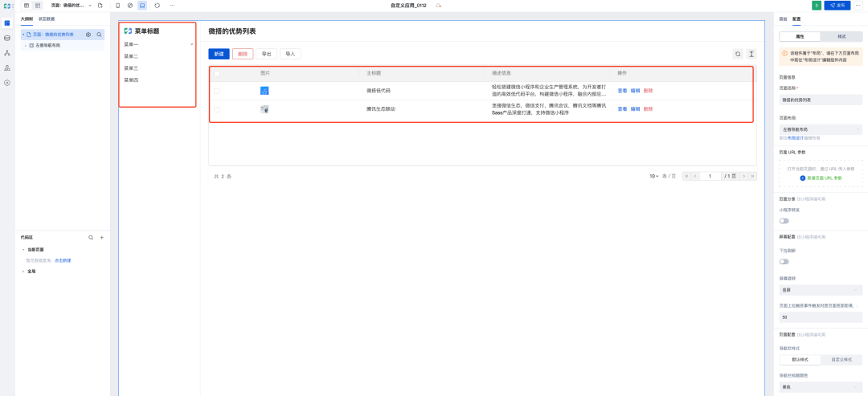
Task: Select 菜单二 in canvas menu
Action: [x=131, y=56]
